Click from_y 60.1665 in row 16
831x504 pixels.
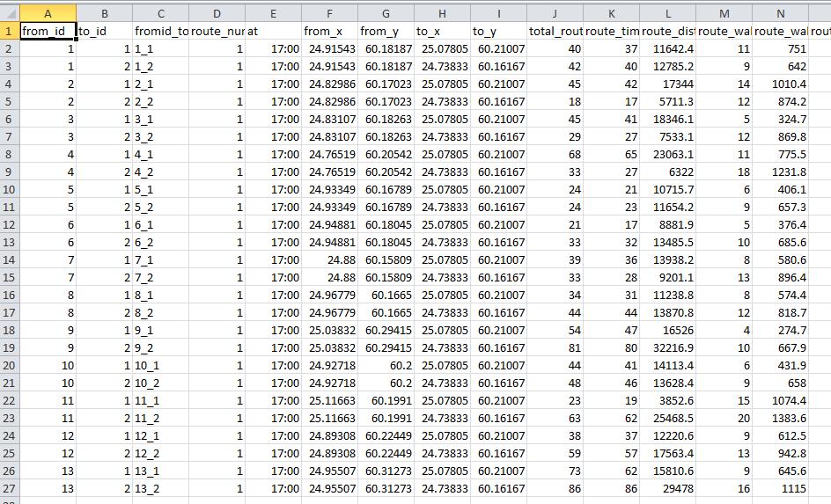coord(386,296)
